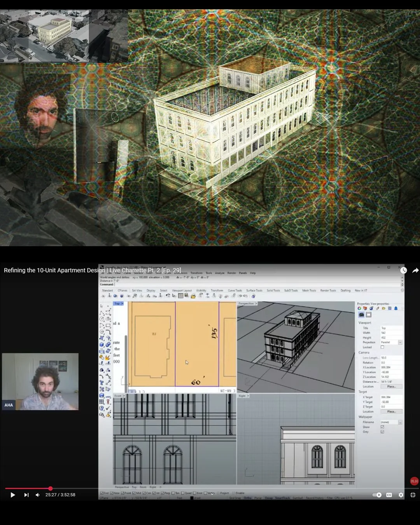Untick the Wallpaper Show checkbox
This screenshot has width=420, height=525.
[382, 427]
